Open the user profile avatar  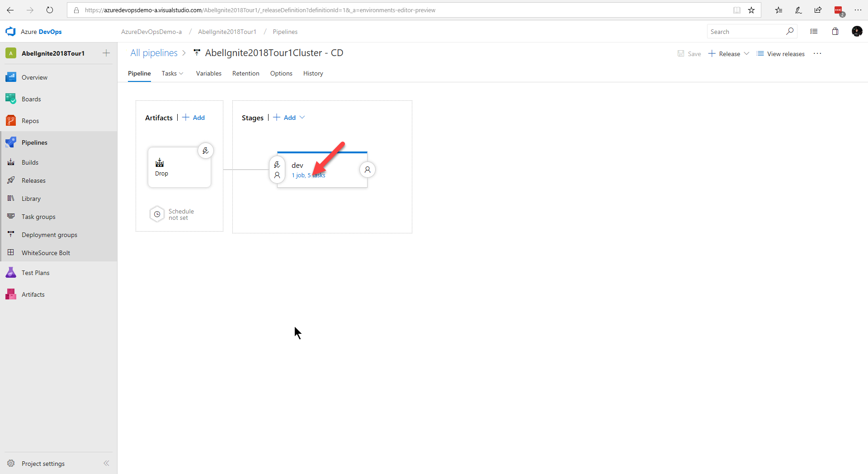coord(857,31)
